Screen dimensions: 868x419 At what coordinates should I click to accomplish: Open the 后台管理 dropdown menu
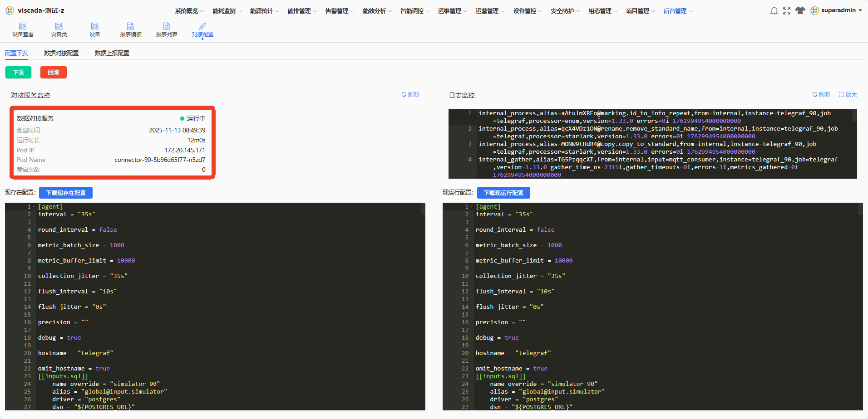point(678,11)
